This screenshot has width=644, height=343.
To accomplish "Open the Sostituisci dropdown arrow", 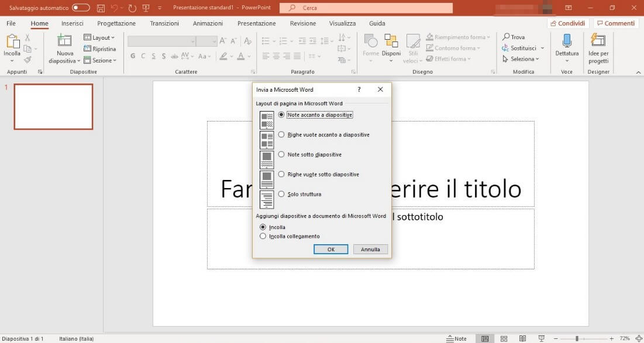I will (x=542, y=48).
